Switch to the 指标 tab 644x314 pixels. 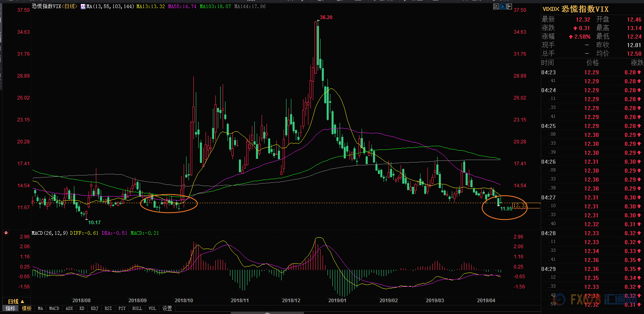(11, 309)
